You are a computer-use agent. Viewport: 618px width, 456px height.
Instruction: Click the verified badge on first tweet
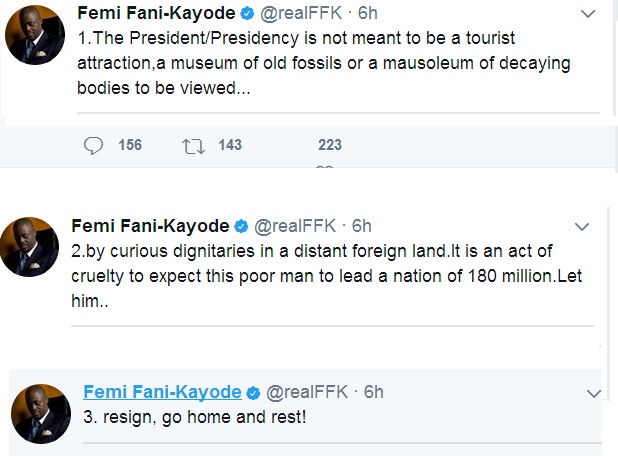[x=244, y=14]
